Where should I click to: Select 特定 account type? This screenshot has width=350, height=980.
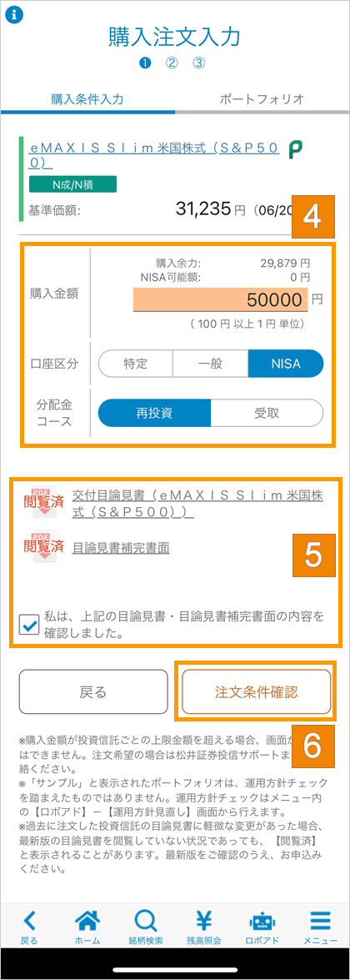[x=135, y=364]
